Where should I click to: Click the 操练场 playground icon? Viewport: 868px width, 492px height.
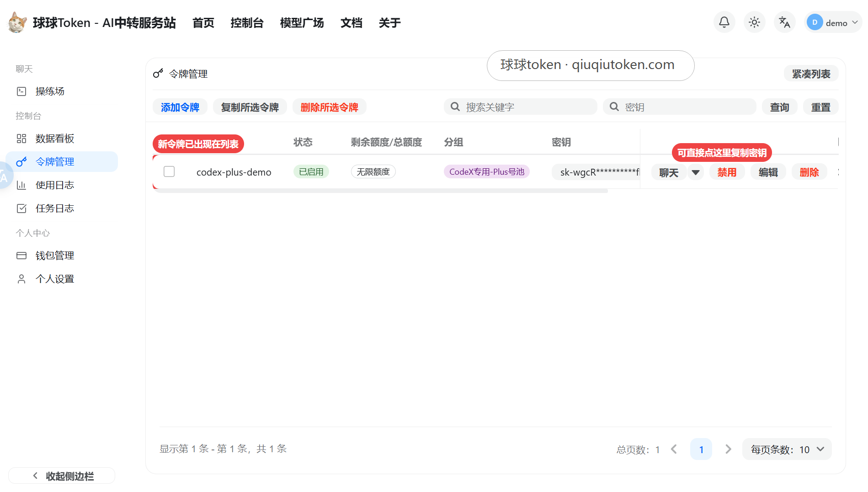[x=21, y=91]
